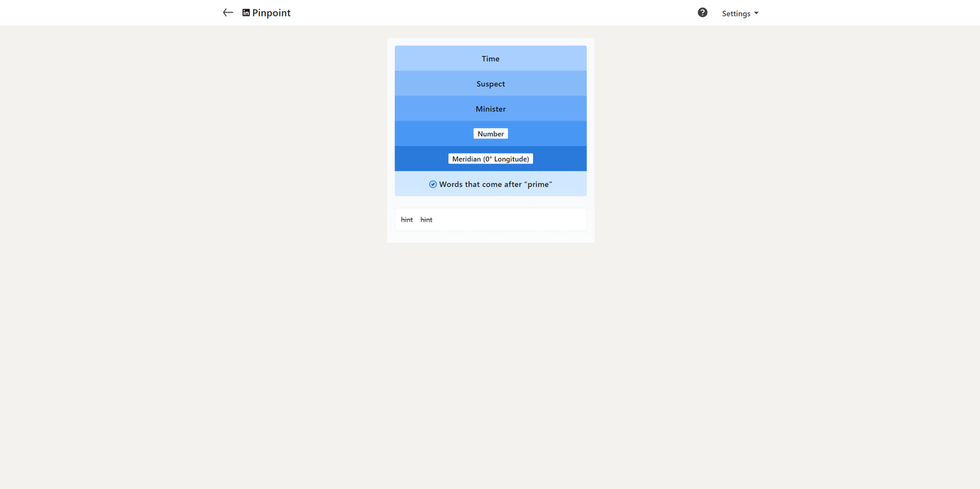
Task: Click the LinkedIn logo beside Pinpoint
Action: [246, 13]
